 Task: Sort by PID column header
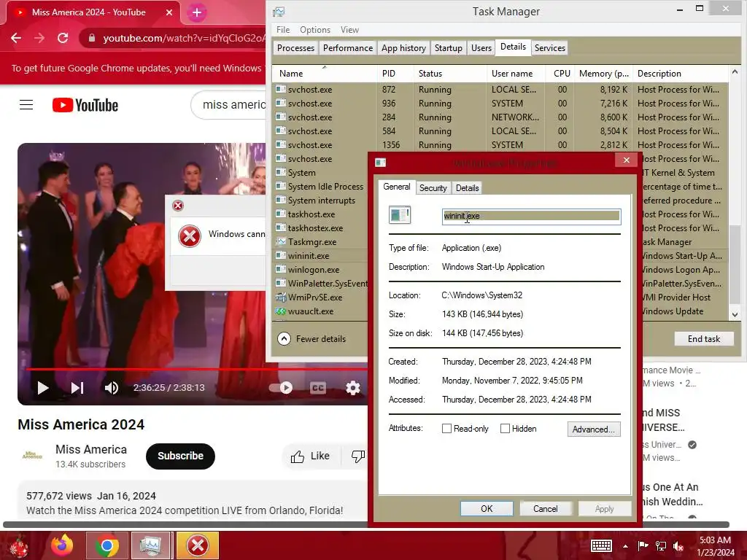[395, 74]
